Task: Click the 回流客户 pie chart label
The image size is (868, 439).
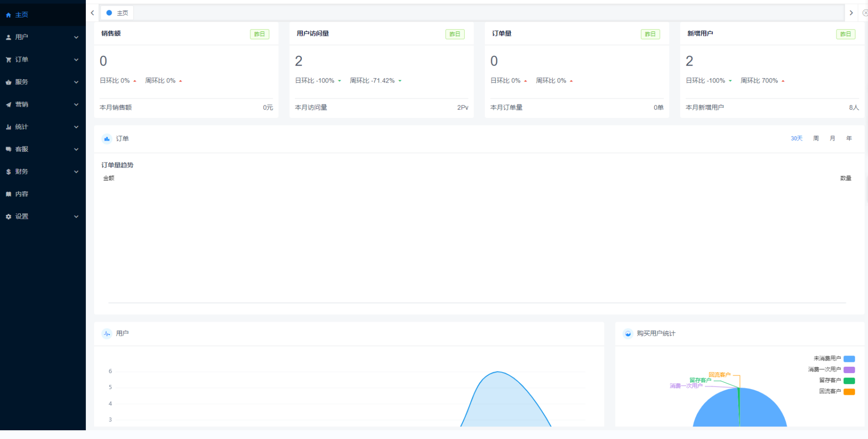Action: 720,375
